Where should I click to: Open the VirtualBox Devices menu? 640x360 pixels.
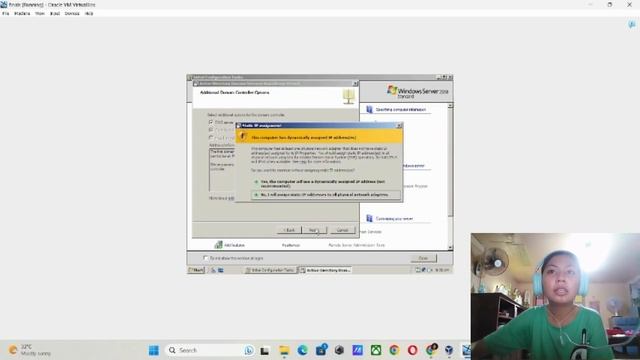pos(72,13)
